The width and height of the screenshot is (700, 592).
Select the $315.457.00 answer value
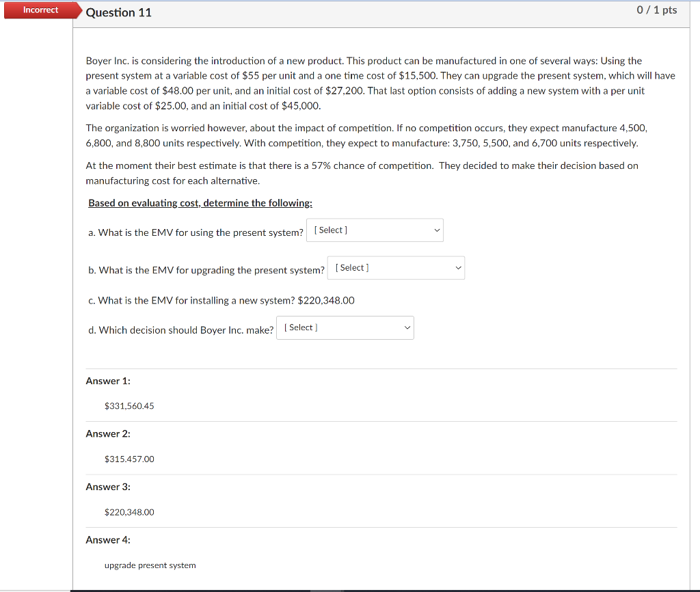tap(129, 459)
